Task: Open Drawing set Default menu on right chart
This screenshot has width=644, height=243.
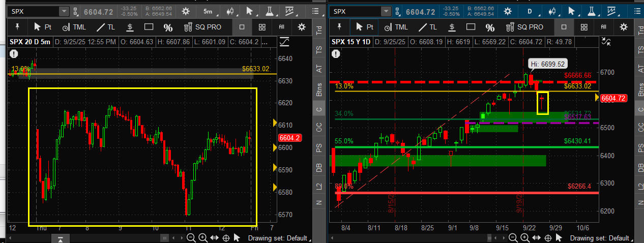Action: coord(599,237)
